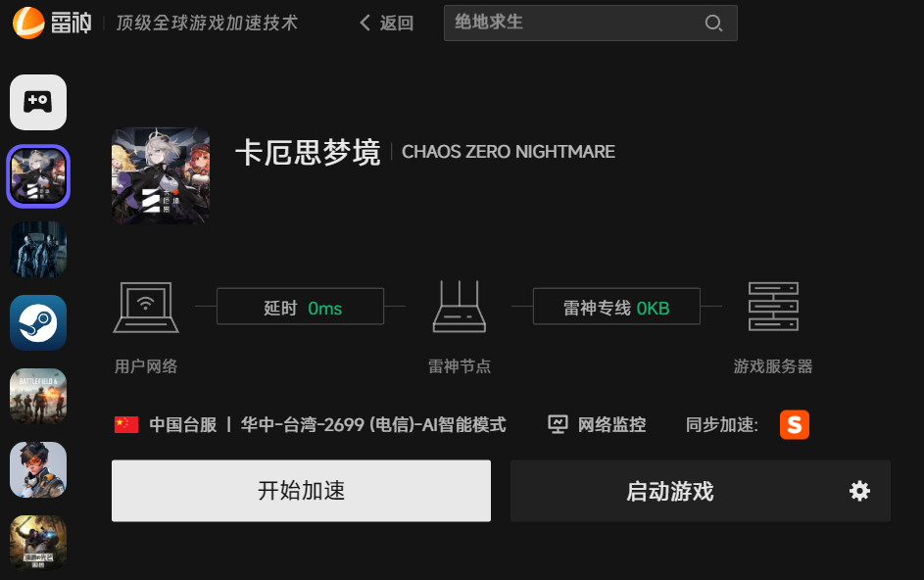Select node 华中-台湾-2699 (电信)-AI智能模式

pyautogui.click(x=373, y=424)
